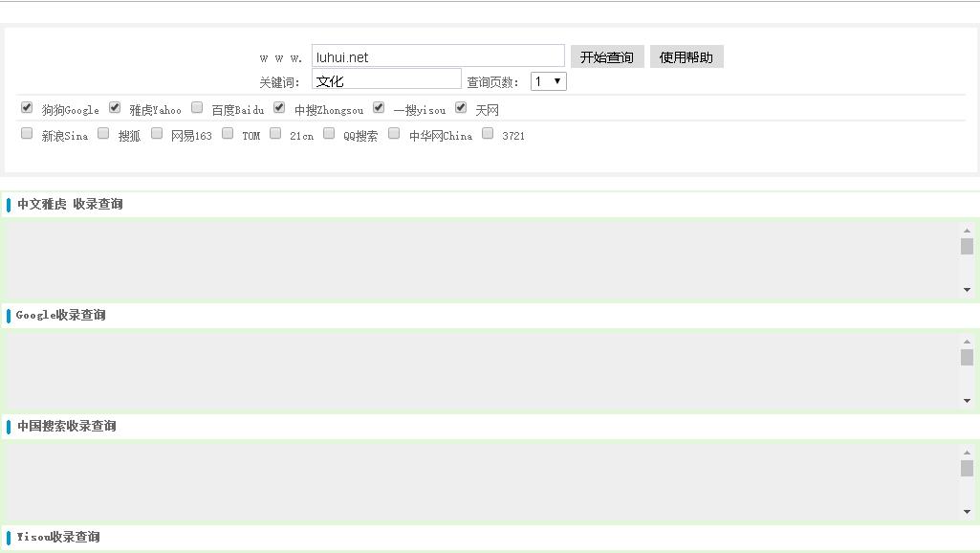This screenshot has width=980, height=553.
Task: Click the 查询页数 label
Action: (492, 82)
